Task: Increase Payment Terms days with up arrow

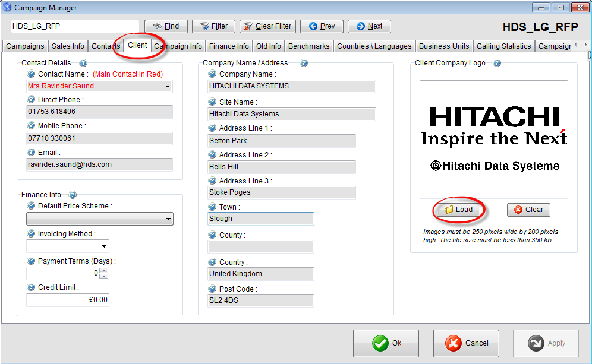Action: 104,270
